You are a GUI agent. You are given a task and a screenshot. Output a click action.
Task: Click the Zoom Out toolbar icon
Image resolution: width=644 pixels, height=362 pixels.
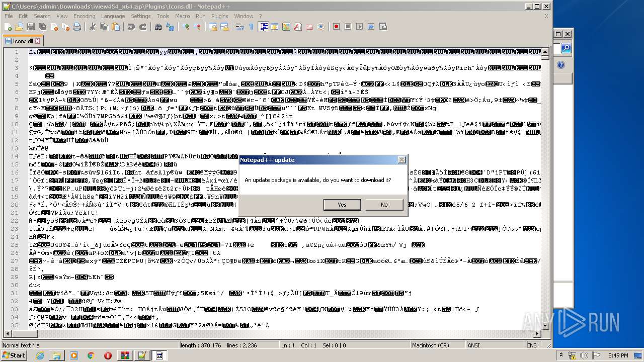point(197,27)
